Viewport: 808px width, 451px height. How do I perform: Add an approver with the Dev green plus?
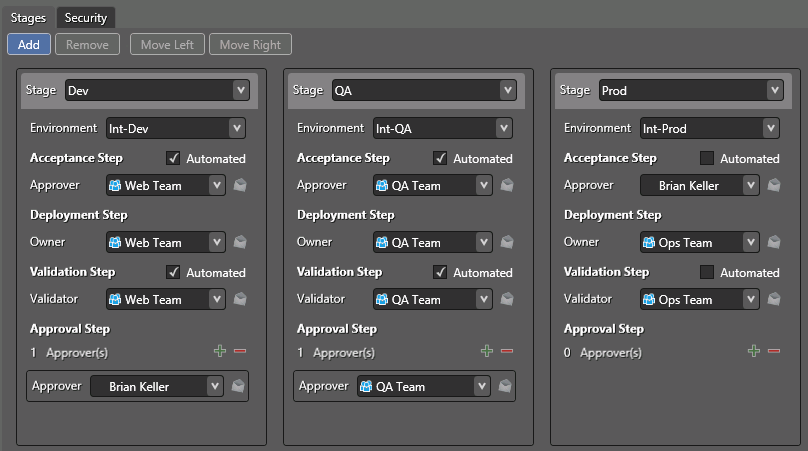(x=220, y=351)
